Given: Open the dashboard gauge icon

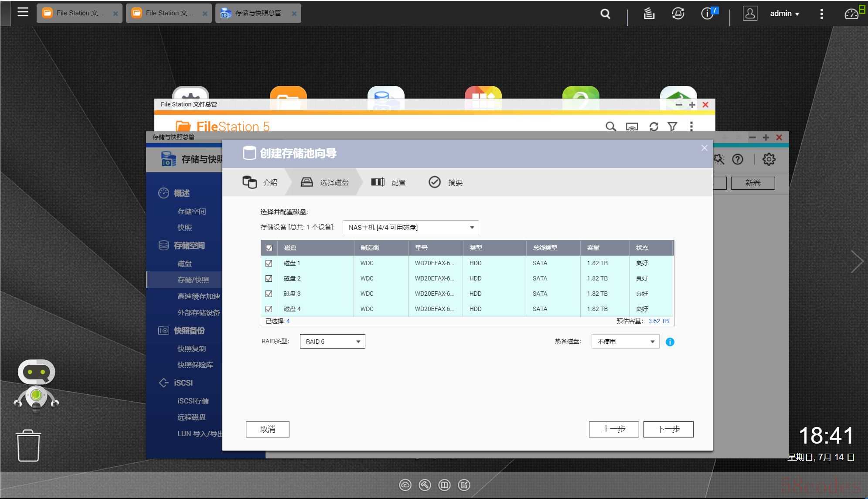Looking at the screenshot, I should 851,14.
